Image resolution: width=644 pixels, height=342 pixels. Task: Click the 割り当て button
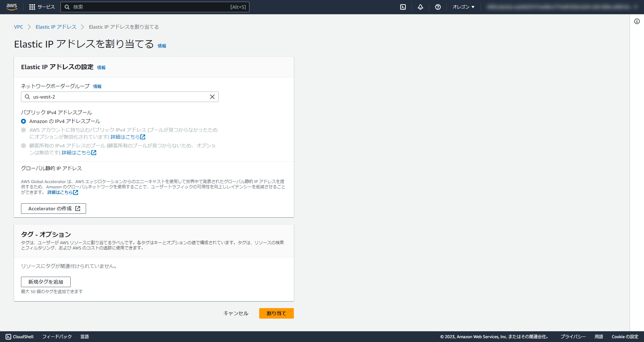click(276, 313)
